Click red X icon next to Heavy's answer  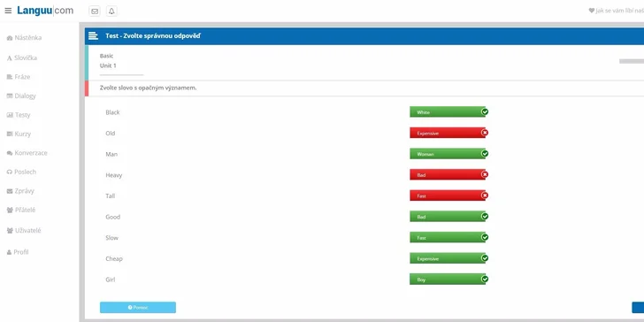(x=485, y=174)
